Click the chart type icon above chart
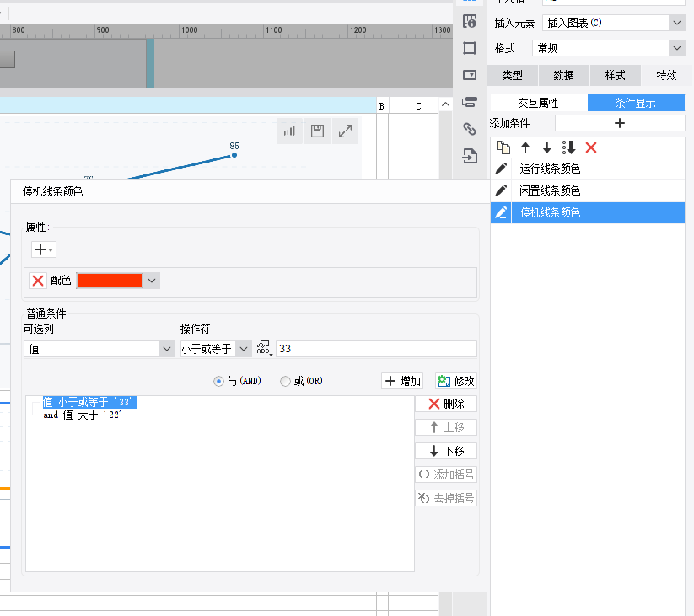The width and height of the screenshot is (694, 616). point(289,131)
